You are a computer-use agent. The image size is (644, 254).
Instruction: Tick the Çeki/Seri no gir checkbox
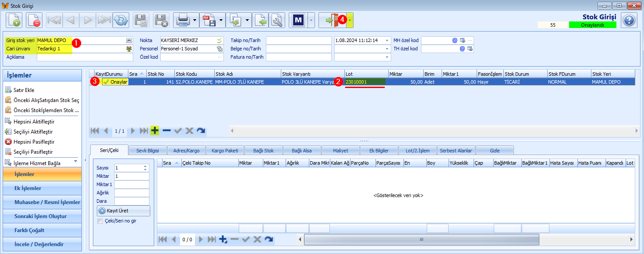click(100, 221)
